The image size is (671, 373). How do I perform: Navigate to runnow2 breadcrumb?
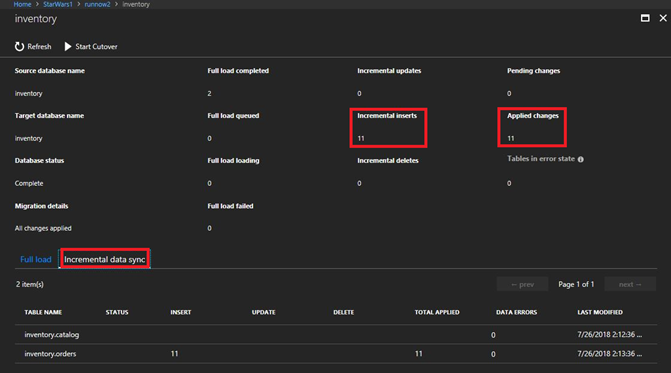click(x=97, y=4)
